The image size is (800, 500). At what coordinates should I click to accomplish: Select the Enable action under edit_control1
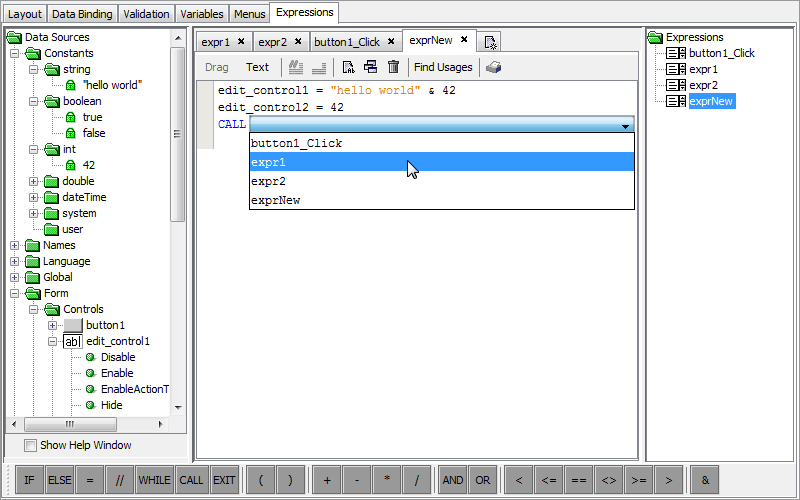click(117, 373)
